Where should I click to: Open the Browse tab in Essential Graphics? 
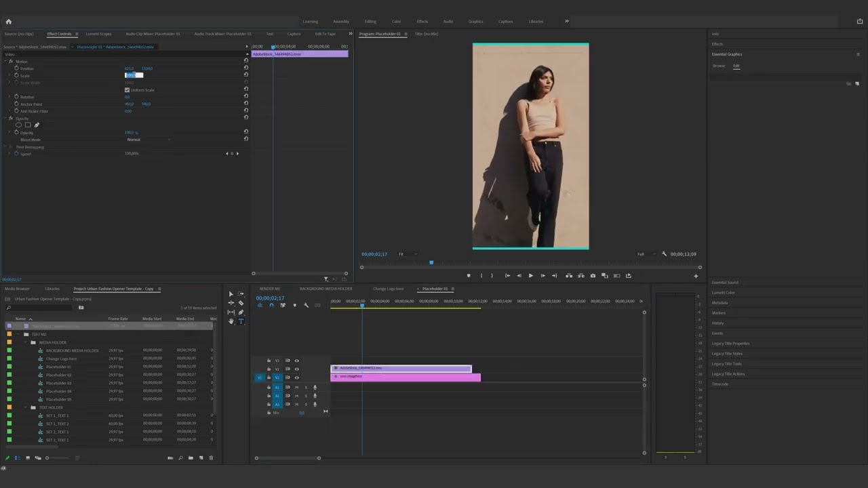pyautogui.click(x=719, y=66)
